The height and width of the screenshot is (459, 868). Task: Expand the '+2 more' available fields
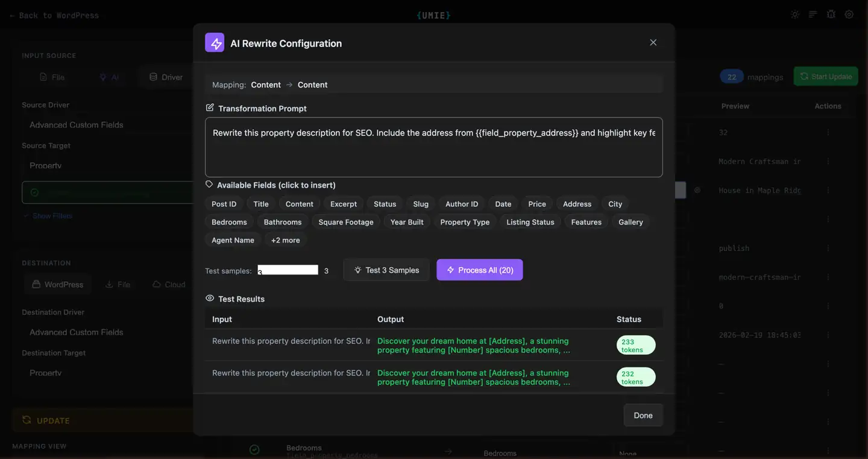[285, 240]
